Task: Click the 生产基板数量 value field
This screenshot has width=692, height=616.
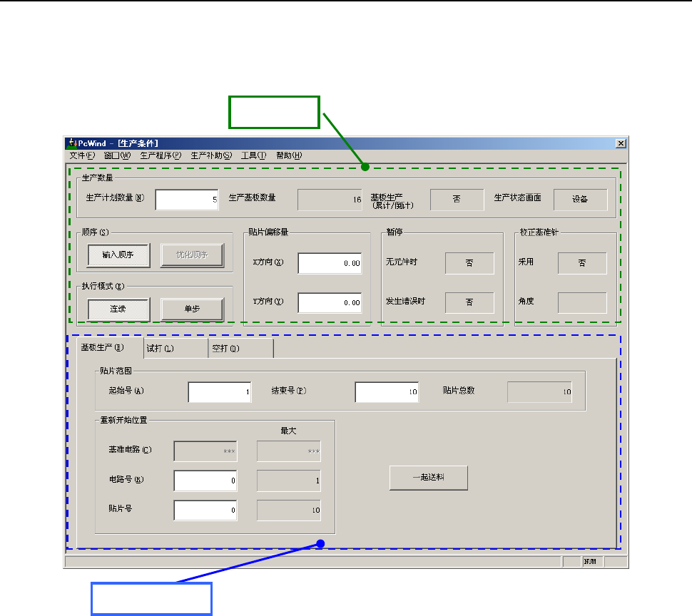Action: click(330, 200)
